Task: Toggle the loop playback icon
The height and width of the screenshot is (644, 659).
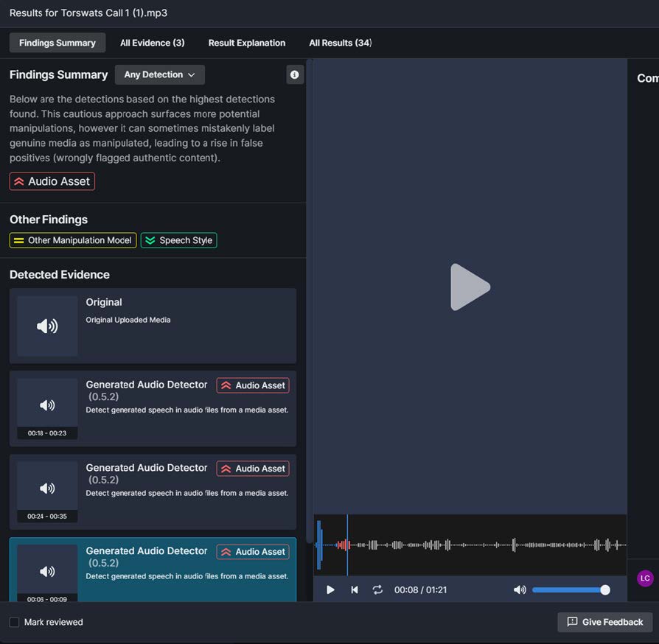Action: (x=377, y=589)
